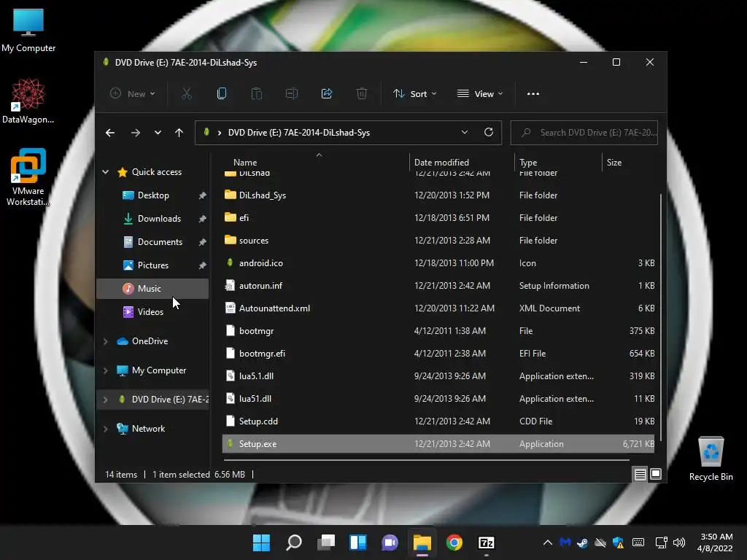Switch to large thumbnails view icon

coord(656,474)
